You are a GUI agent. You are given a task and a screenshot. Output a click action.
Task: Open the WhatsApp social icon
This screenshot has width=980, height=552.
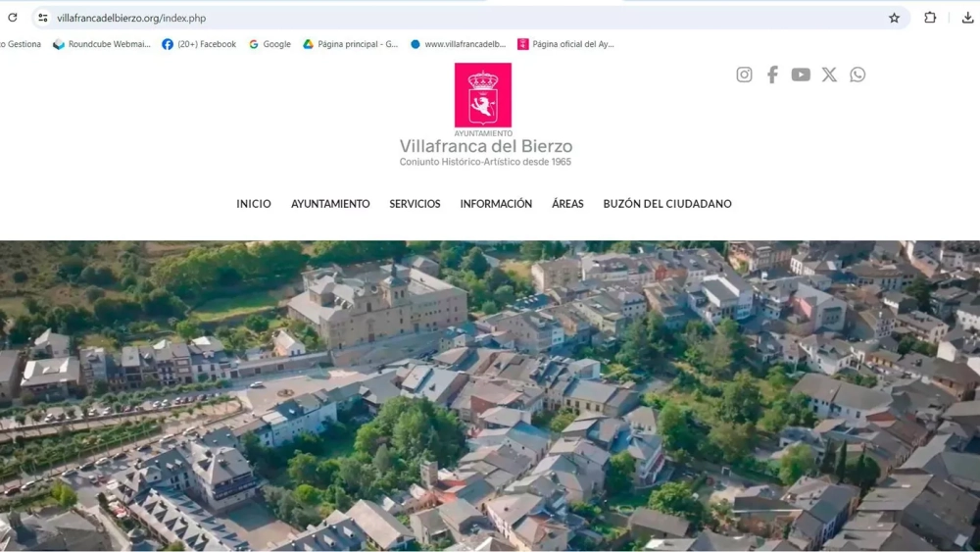(857, 75)
